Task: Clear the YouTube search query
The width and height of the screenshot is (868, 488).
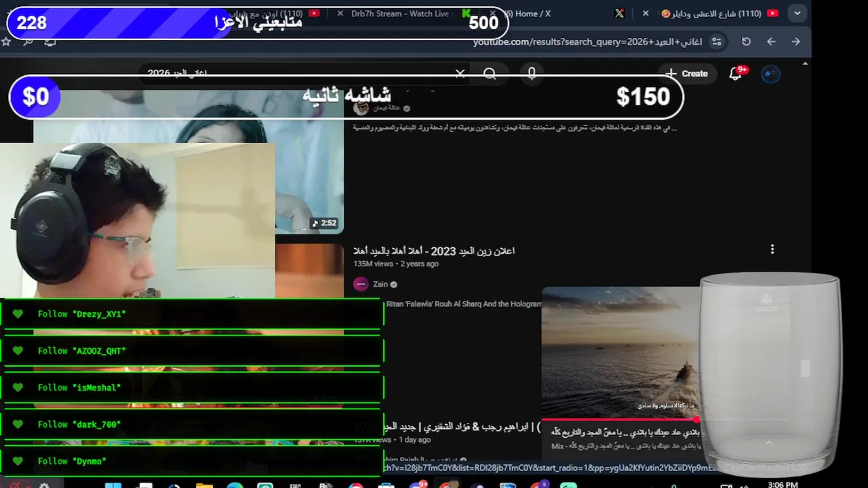Action: tap(460, 73)
